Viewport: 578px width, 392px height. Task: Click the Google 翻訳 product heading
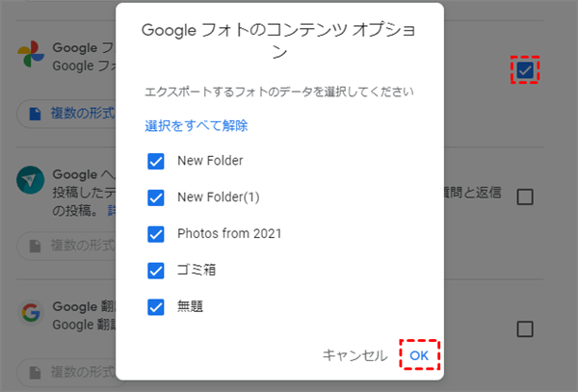click(x=82, y=306)
